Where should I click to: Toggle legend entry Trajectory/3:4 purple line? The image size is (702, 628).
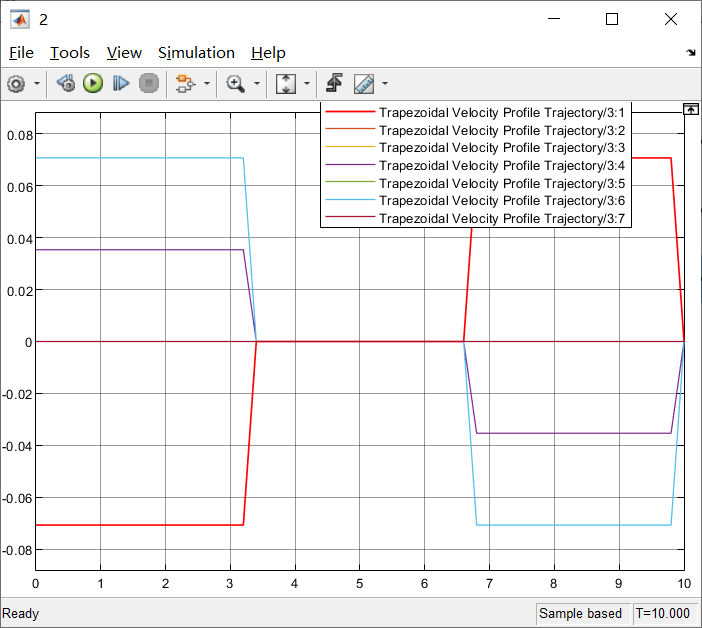tap(476, 166)
